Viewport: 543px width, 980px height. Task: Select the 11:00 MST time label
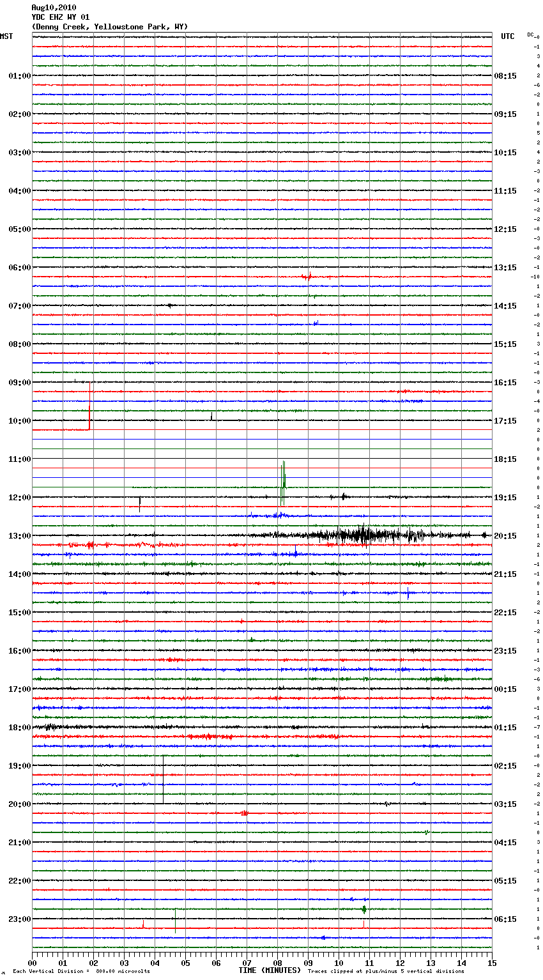[x=20, y=459]
